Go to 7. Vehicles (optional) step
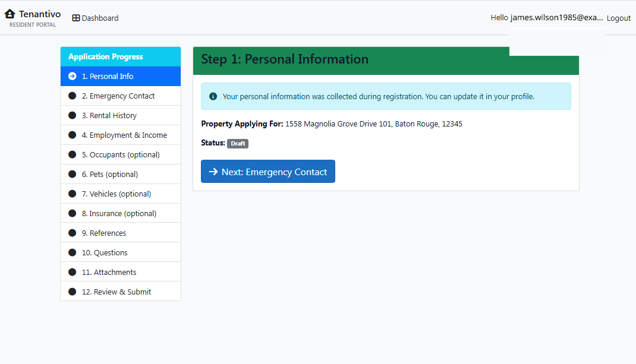 121,194
